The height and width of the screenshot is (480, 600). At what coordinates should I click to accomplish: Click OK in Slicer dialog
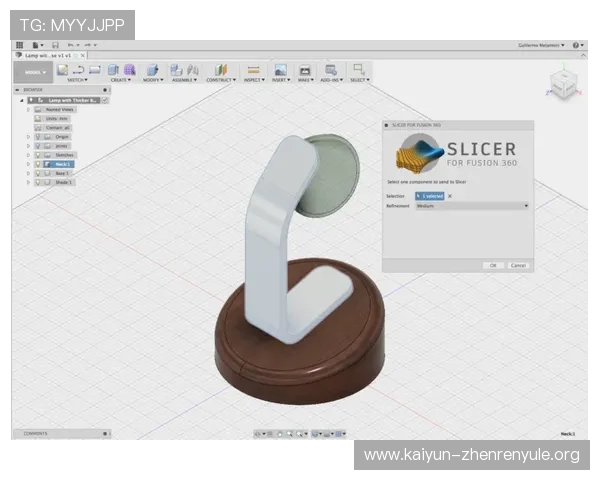point(493,265)
